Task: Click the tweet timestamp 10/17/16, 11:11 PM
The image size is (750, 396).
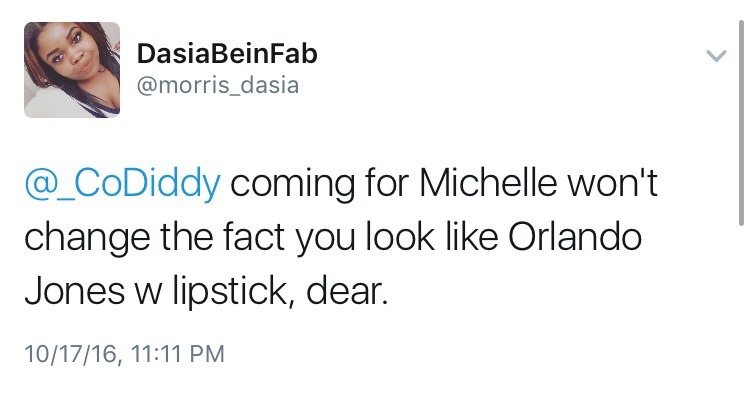Action: [124, 354]
